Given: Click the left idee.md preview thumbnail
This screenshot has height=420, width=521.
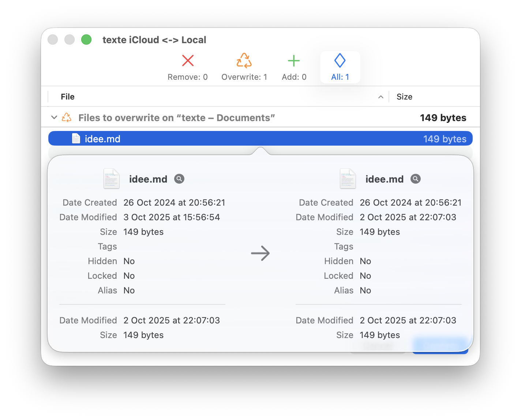Looking at the screenshot, I should [x=112, y=179].
